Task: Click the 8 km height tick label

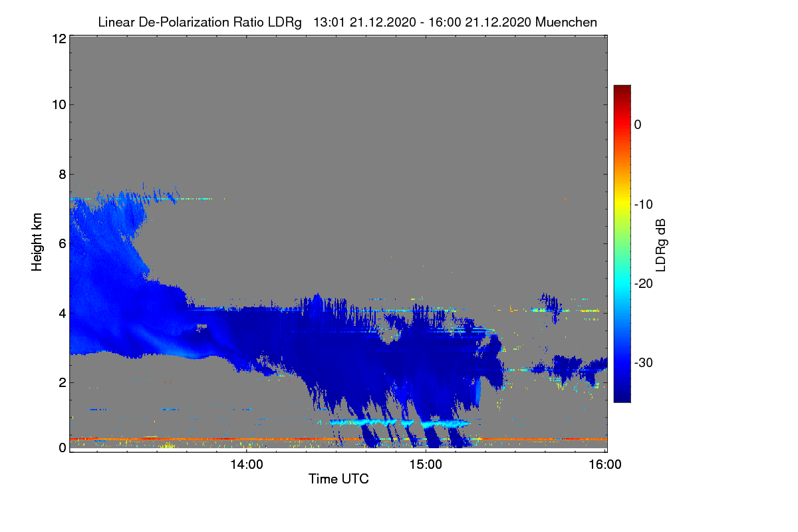Action: point(61,174)
